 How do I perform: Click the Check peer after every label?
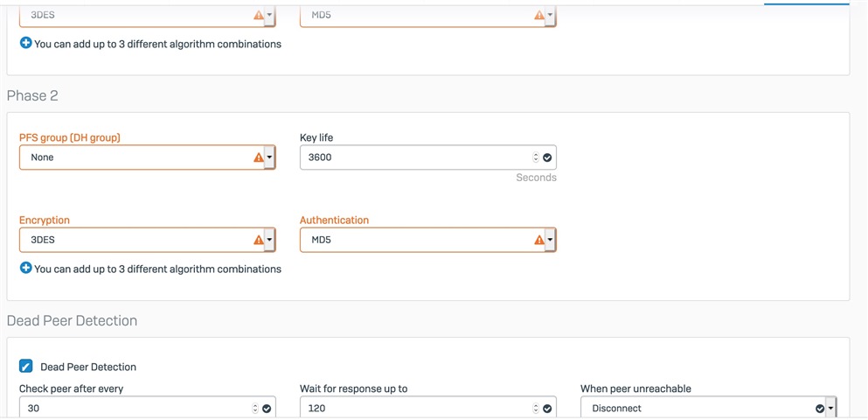pyautogui.click(x=72, y=389)
